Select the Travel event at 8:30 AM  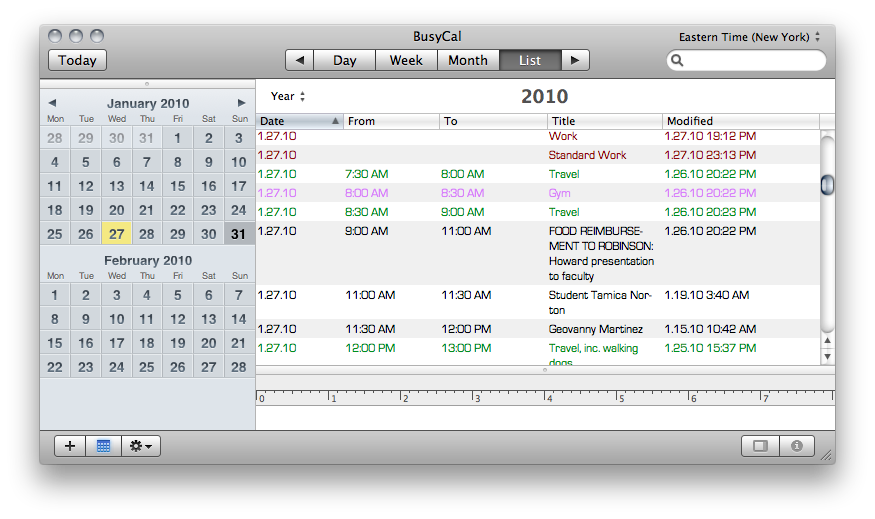(x=538, y=212)
